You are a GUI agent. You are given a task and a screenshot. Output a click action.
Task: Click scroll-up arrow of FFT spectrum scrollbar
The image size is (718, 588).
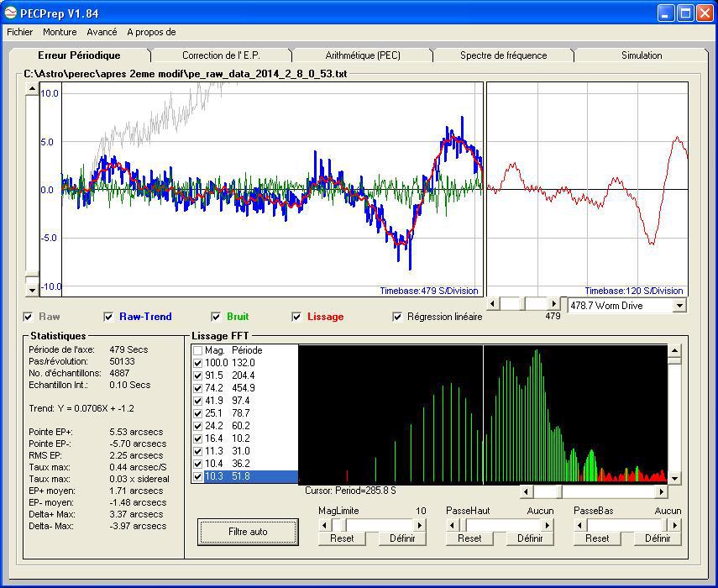(674, 351)
